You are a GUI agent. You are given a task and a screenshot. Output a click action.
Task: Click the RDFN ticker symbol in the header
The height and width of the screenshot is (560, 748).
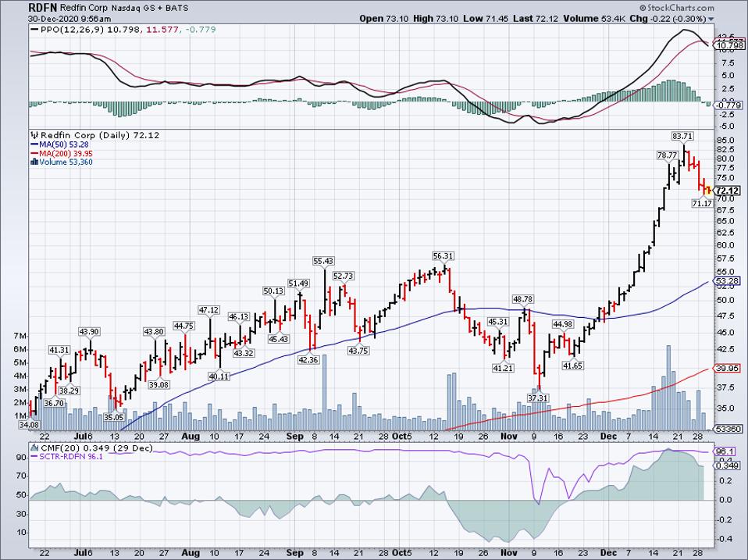pyautogui.click(x=43, y=8)
